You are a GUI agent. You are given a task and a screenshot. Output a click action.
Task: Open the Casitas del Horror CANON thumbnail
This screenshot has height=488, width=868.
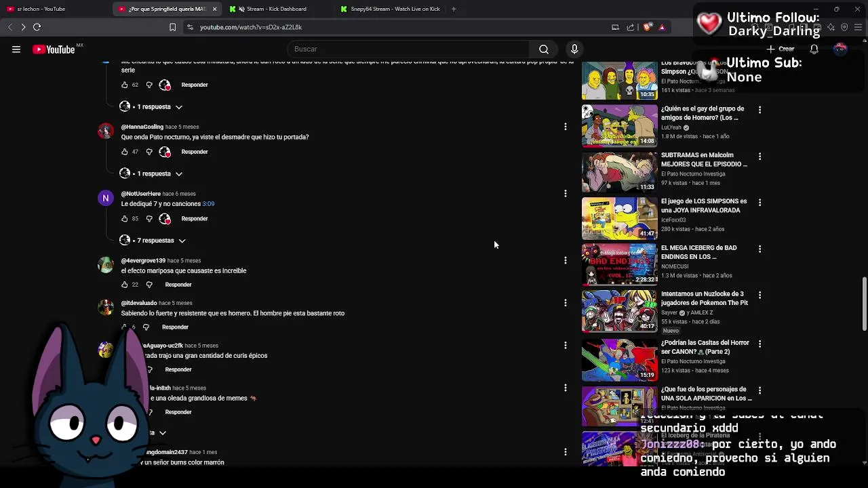pyautogui.click(x=619, y=360)
